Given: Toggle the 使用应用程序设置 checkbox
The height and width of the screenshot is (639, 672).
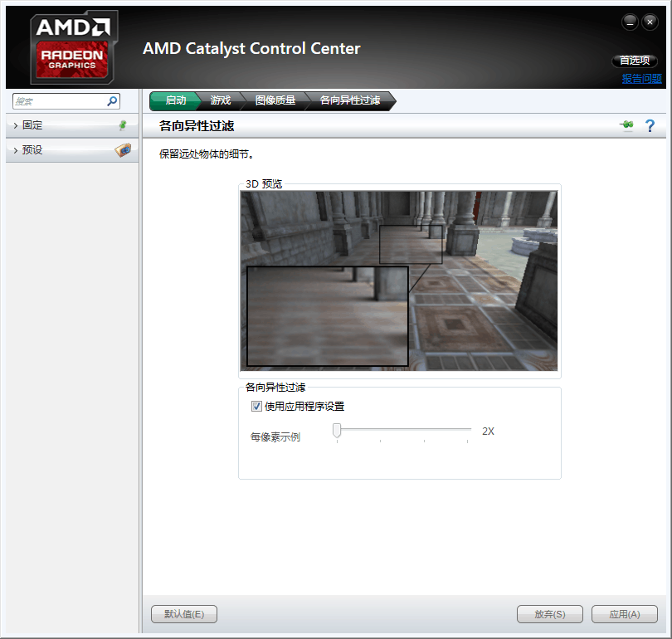Looking at the screenshot, I should 256,407.
